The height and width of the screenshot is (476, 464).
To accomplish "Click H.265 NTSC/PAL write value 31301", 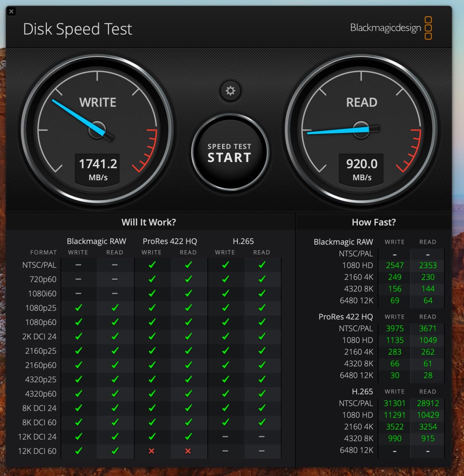I will click(x=395, y=403).
